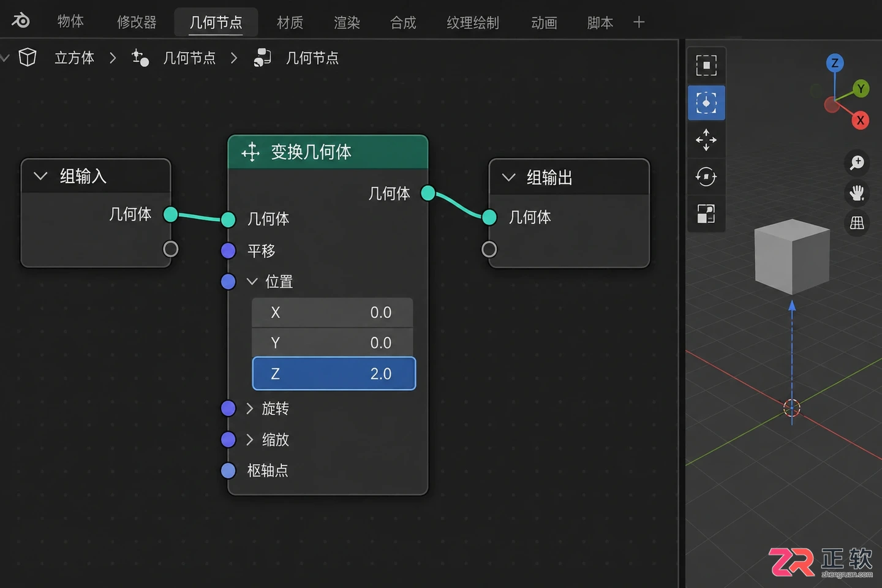Click the node tree icon in breadcrumb

(x=262, y=58)
